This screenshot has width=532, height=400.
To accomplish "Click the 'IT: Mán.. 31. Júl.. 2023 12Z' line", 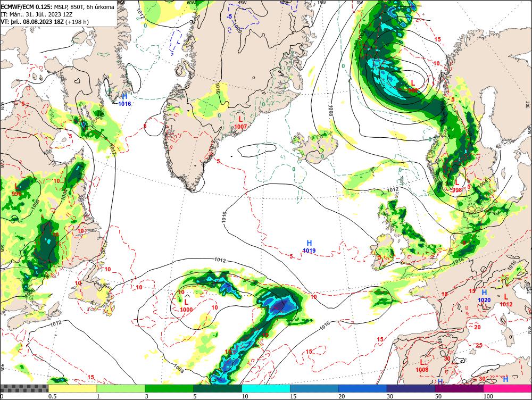I will [38, 14].
